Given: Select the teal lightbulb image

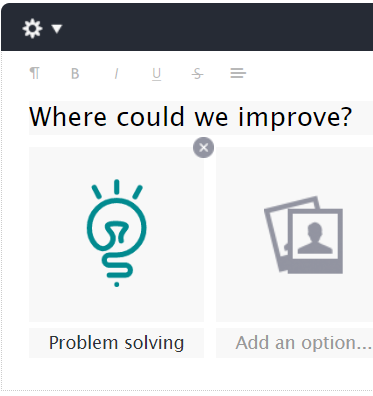Looking at the screenshot, I should (x=116, y=233).
